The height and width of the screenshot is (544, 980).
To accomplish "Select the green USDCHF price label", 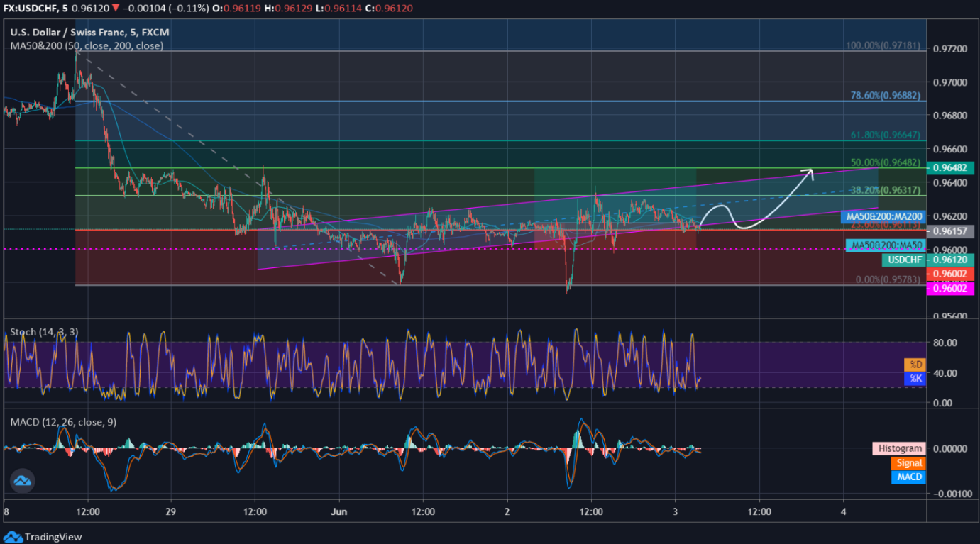I will [x=903, y=260].
